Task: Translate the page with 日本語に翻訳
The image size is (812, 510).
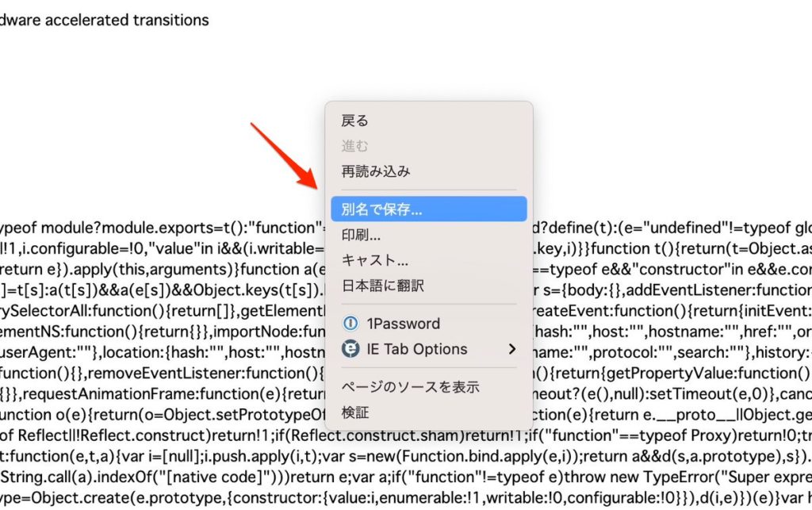Action: 383,286
